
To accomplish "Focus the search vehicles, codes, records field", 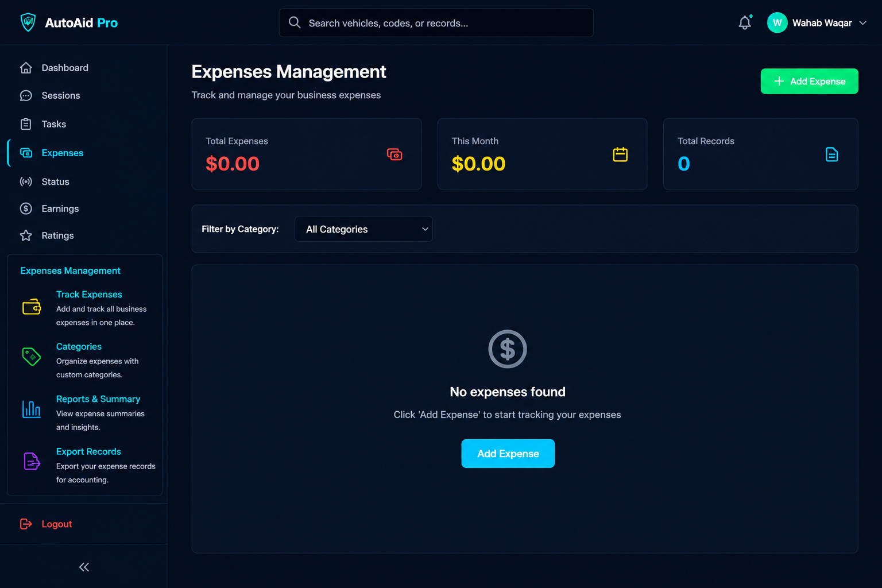I will coord(436,23).
